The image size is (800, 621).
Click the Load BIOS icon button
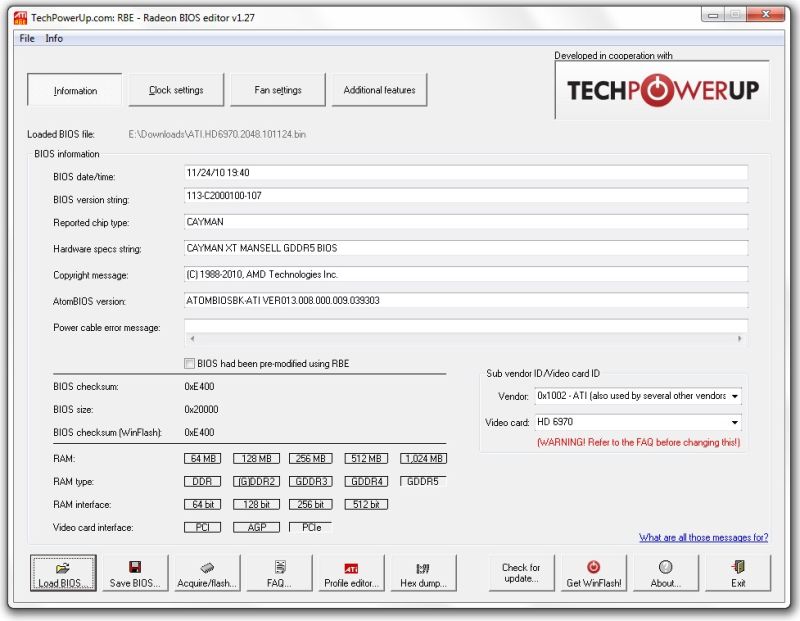tap(62, 572)
